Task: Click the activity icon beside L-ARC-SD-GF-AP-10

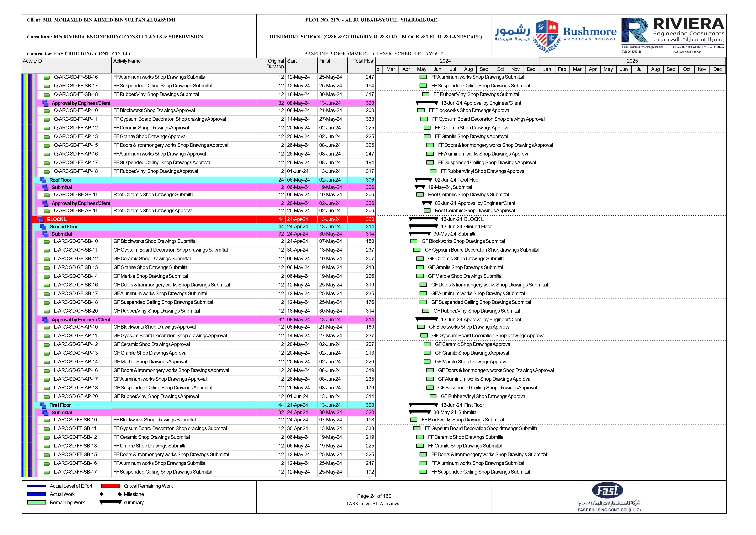Action: [x=47, y=327]
